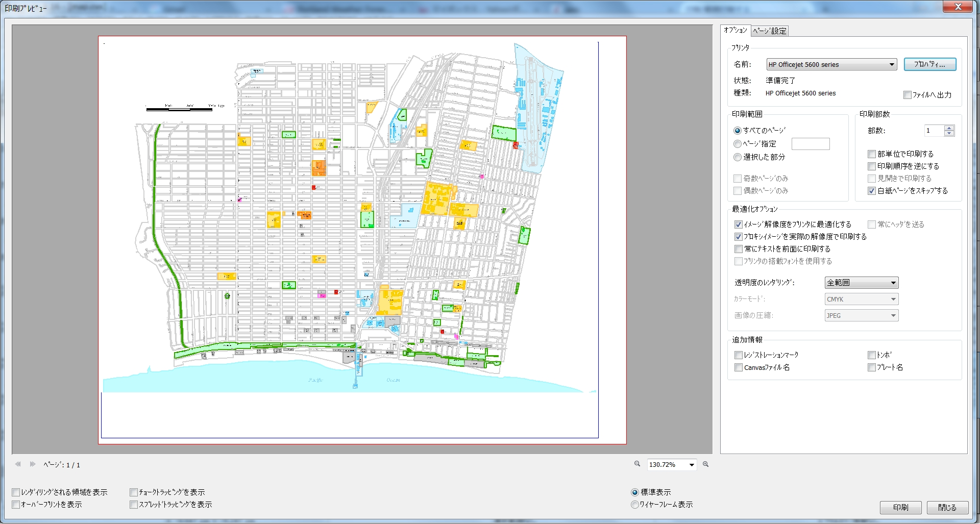Increase copies with the up stepper
This screenshot has height=524, width=980.
pos(949,128)
